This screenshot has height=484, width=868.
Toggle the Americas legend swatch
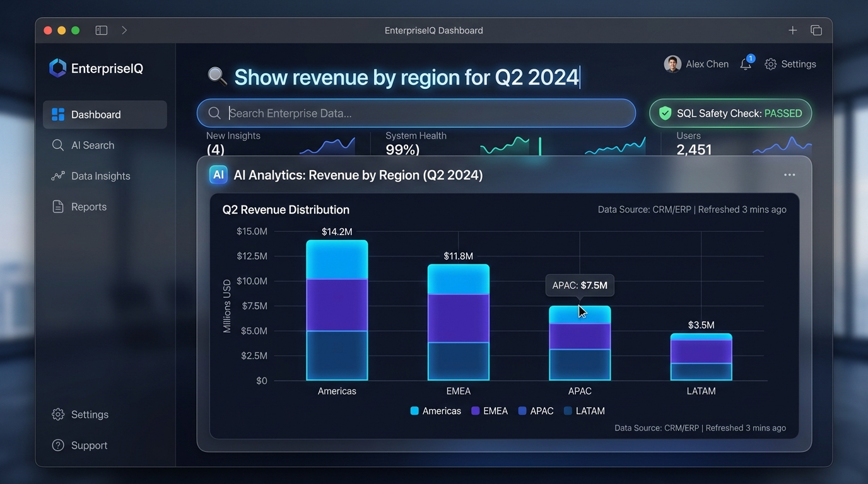pos(414,411)
